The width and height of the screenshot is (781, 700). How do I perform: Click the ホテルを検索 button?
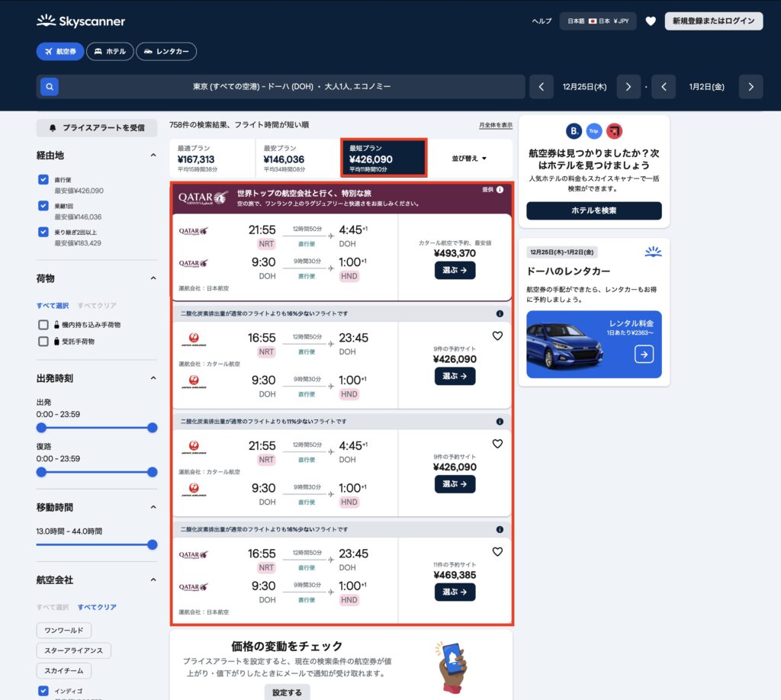click(x=593, y=210)
